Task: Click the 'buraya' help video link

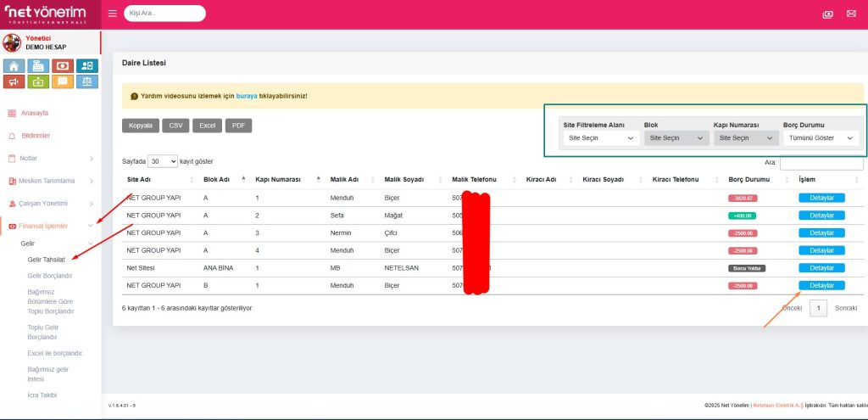Action: click(246, 96)
